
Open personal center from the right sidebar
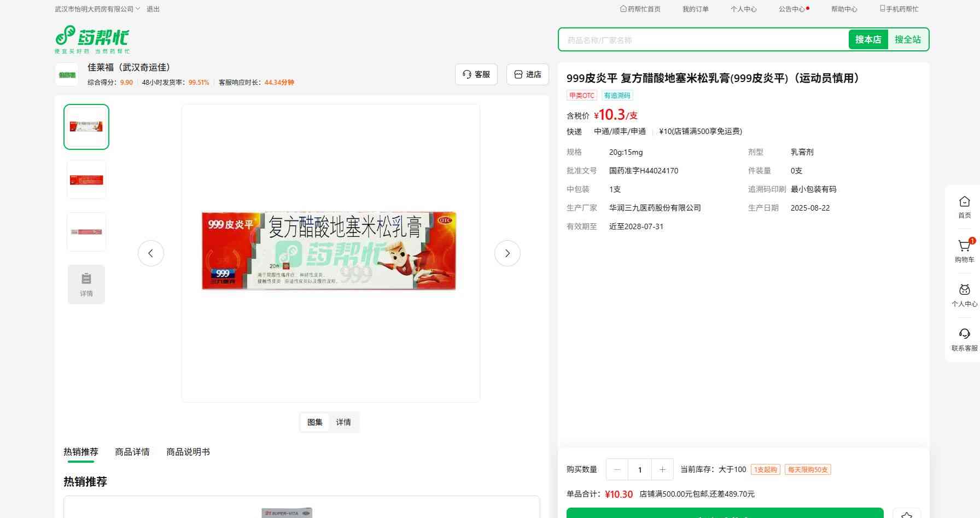coord(964,295)
